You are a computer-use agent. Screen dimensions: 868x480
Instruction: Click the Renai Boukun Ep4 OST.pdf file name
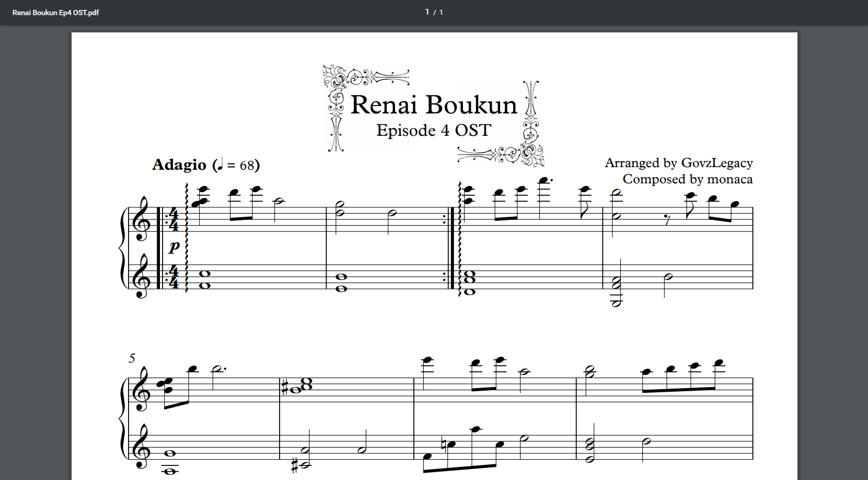[55, 13]
